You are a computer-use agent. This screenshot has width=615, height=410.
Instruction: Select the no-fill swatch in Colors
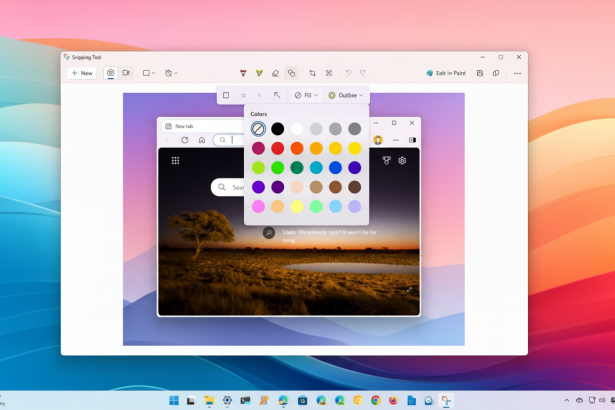tap(258, 128)
